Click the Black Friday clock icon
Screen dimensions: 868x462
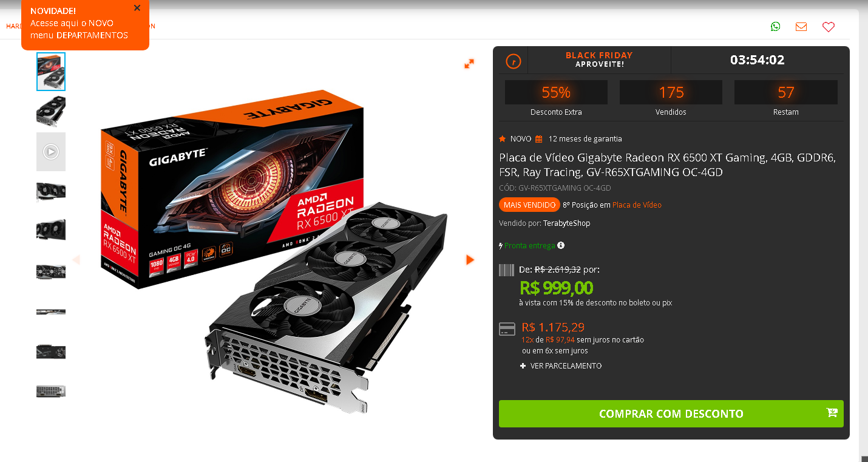(x=514, y=61)
